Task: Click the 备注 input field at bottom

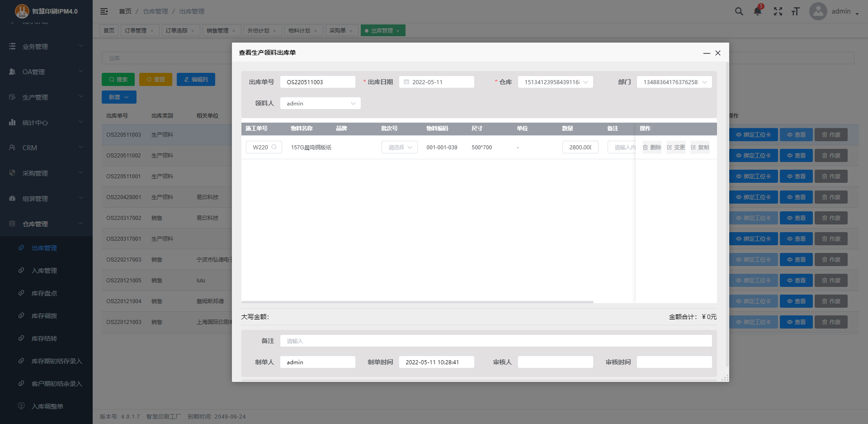Action: coord(495,341)
